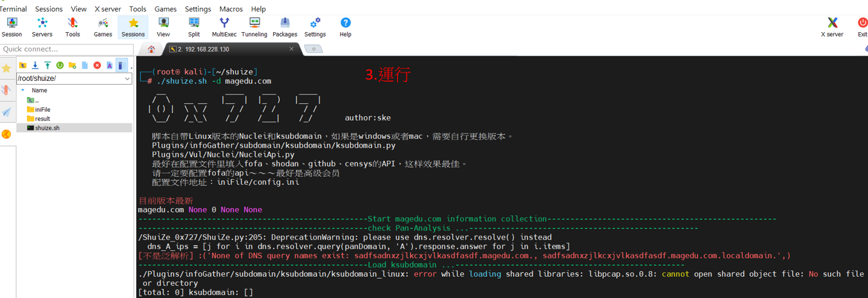Toggle the Sessions star toolbar button
The image size is (868, 298).
(x=133, y=27)
